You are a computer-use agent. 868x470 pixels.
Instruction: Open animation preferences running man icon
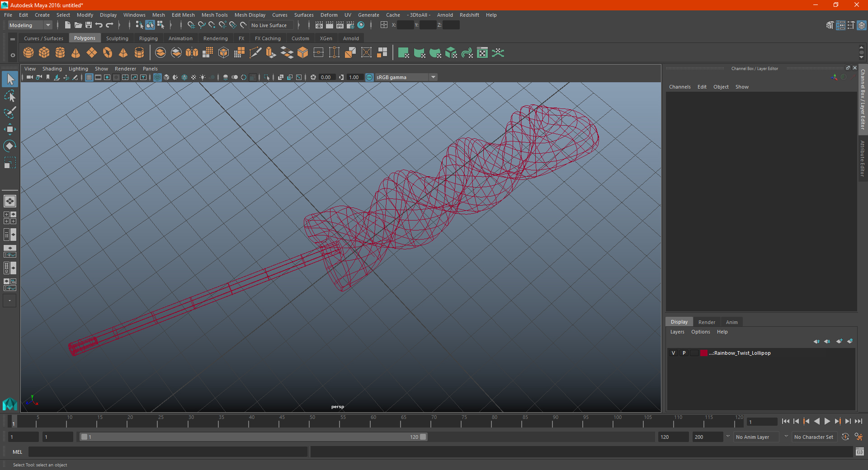point(858,437)
